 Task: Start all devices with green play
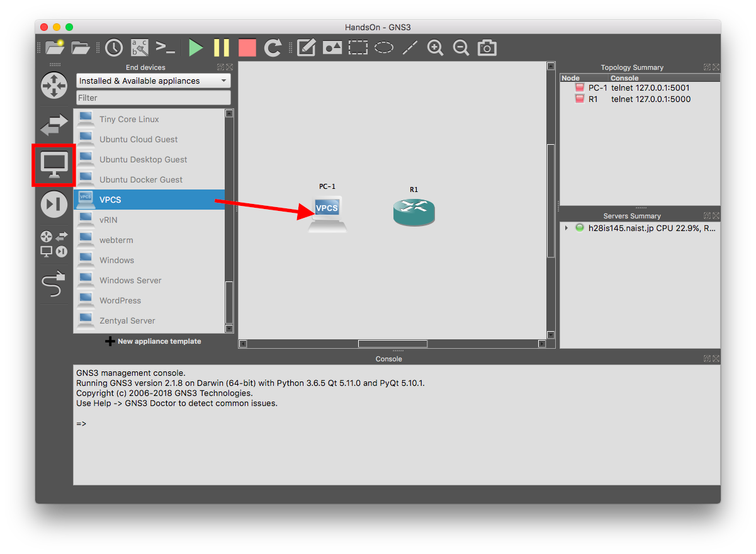[196, 48]
